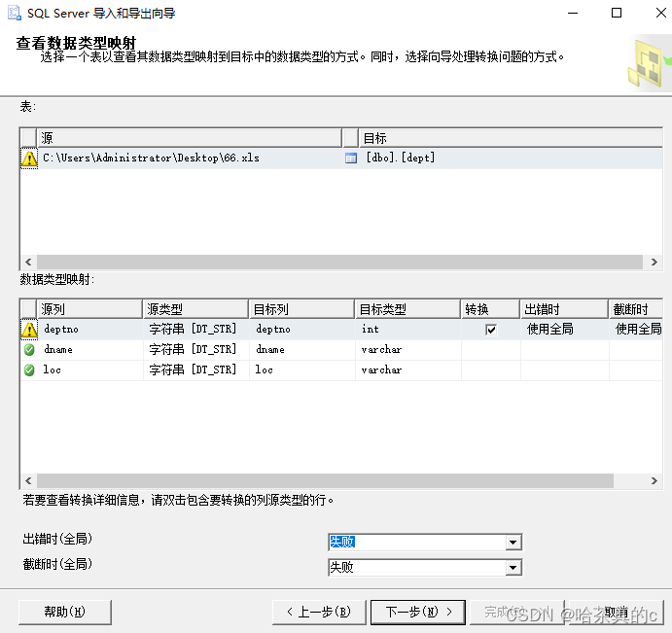
Task: Click the loc target column cell
Action: (302, 369)
